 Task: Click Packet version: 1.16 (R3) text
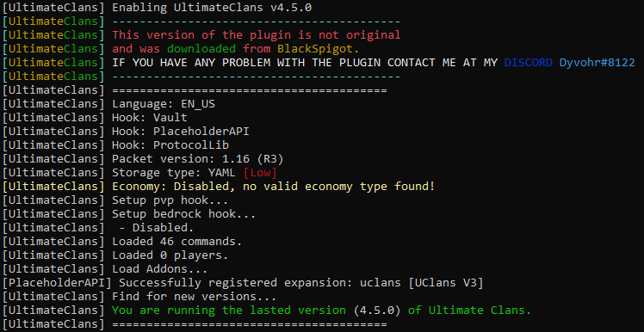(198, 159)
